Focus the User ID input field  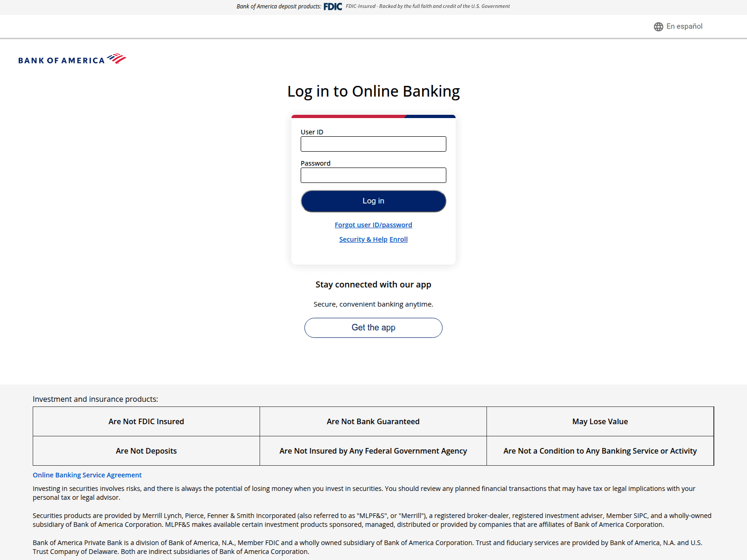pyautogui.click(x=373, y=144)
